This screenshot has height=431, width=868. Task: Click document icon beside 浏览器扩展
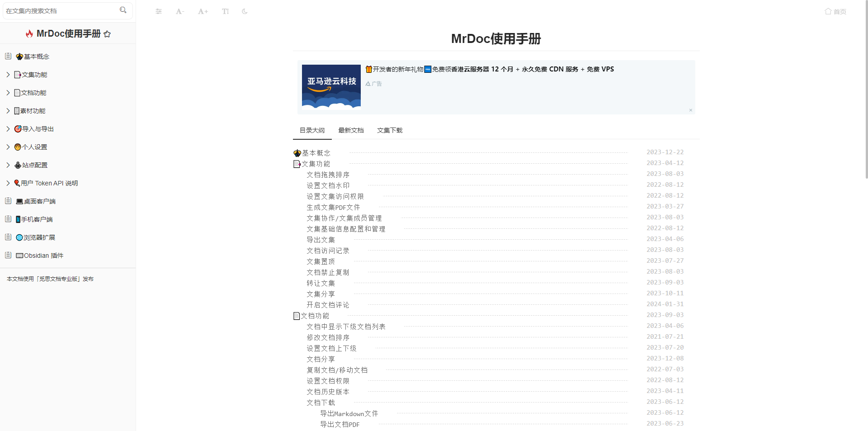coord(8,237)
